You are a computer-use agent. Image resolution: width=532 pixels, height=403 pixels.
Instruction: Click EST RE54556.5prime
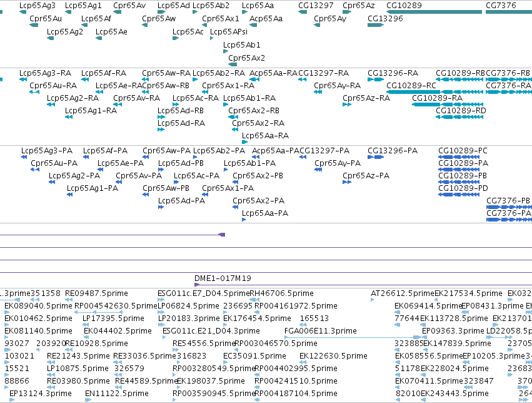click(x=204, y=344)
